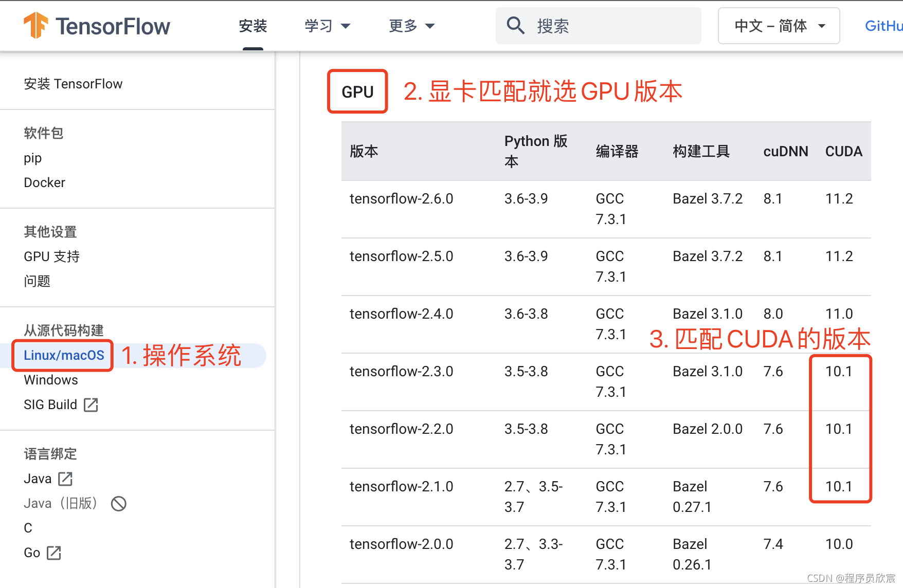903x588 pixels.
Task: Click the tensorflow-2.2.0 cell
Action: point(401,429)
